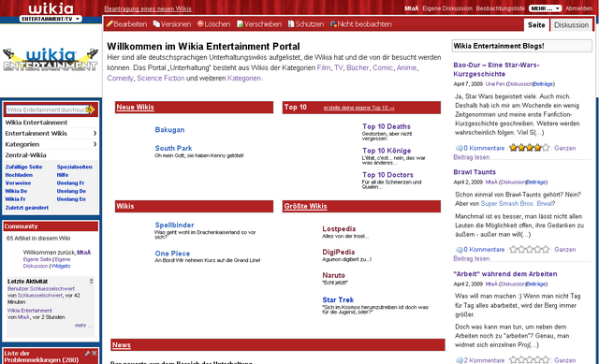This screenshot has width=599, height=364.
Task: Click Beantragung eines neuen Wikis link
Action: 148,8
